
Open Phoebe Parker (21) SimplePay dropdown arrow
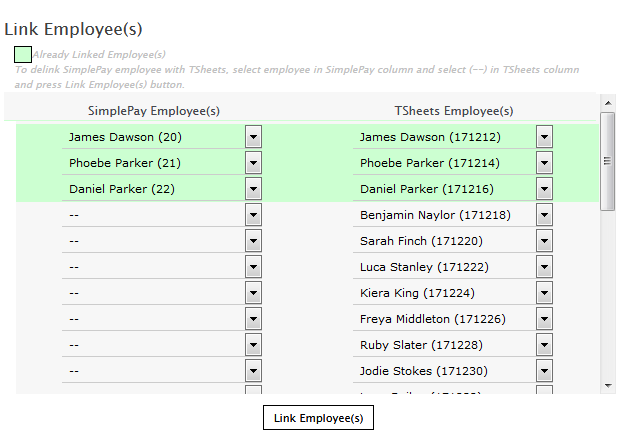coord(253,163)
